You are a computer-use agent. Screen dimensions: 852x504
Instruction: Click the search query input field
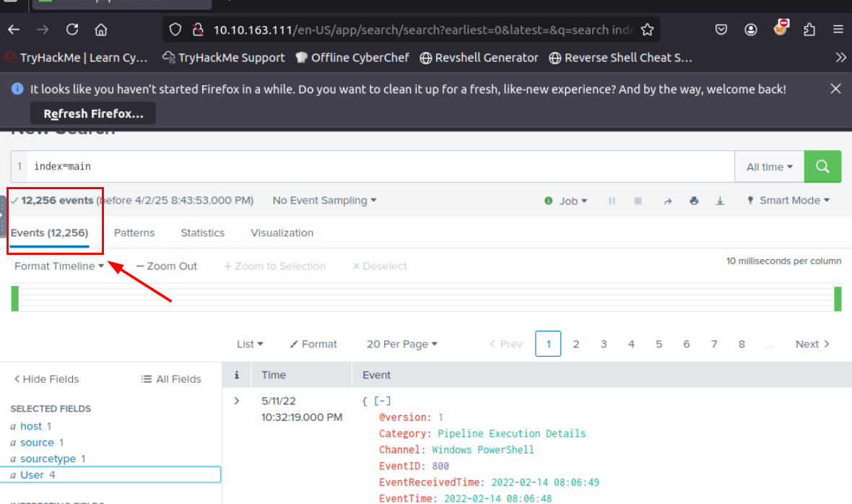[x=375, y=166]
